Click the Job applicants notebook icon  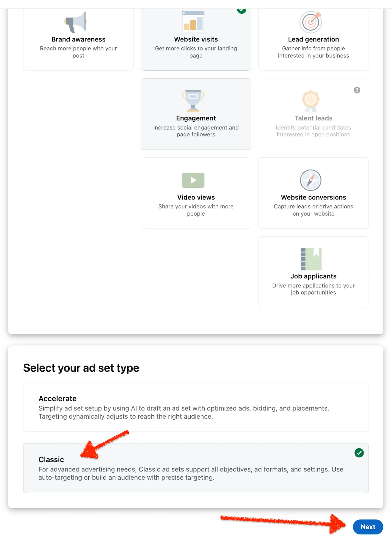311,259
